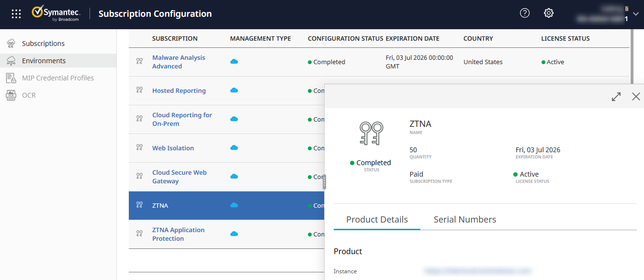Expand the ZTNA details panel fullscreen

click(616, 97)
